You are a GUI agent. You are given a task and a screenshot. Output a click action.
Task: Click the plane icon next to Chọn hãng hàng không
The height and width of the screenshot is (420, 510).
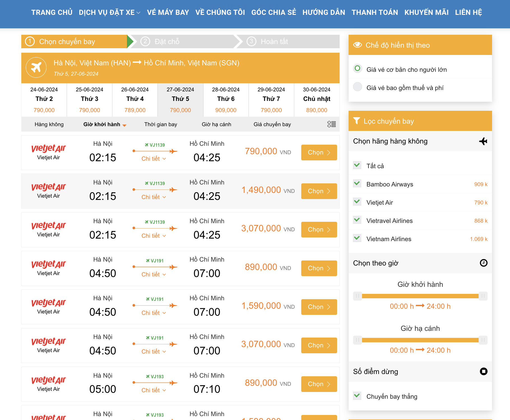pos(483,141)
